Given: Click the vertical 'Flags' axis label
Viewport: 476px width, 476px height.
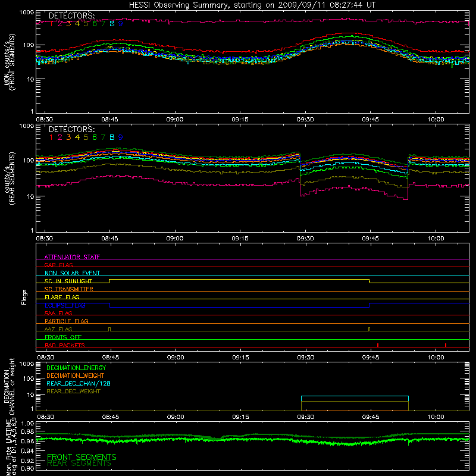Looking at the screenshot, I should [x=24, y=297].
